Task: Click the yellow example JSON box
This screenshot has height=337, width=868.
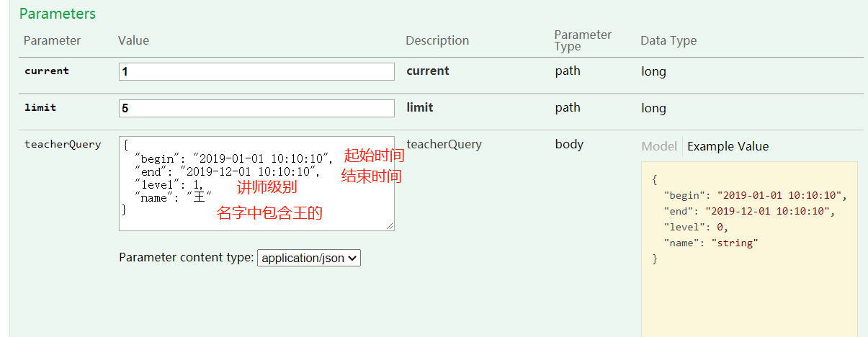Action: click(x=749, y=249)
